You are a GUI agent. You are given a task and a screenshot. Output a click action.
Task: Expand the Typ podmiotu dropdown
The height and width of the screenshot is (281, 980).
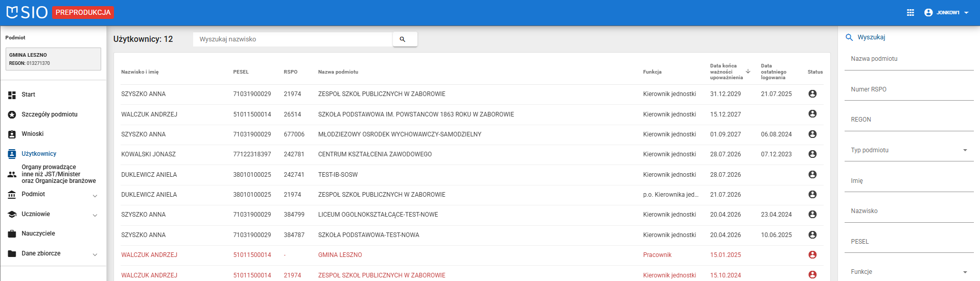[965, 150]
